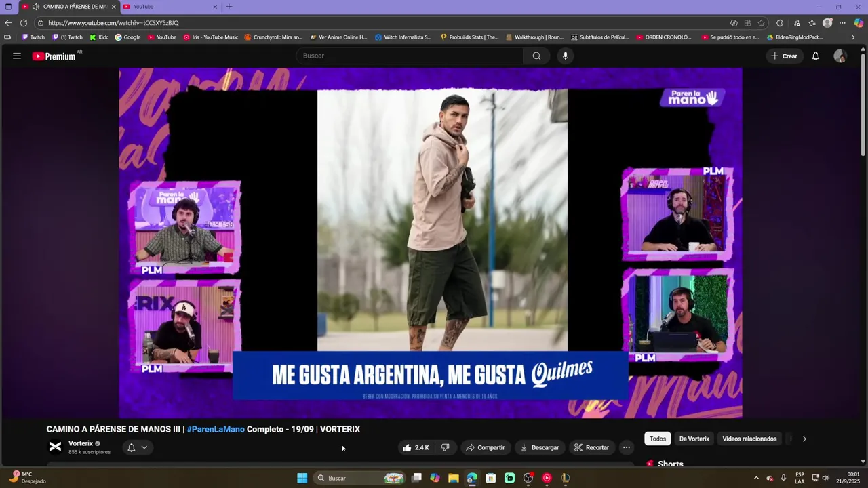The width and height of the screenshot is (868, 488).
Task: Show next filter chips with arrow
Action: coord(804,439)
